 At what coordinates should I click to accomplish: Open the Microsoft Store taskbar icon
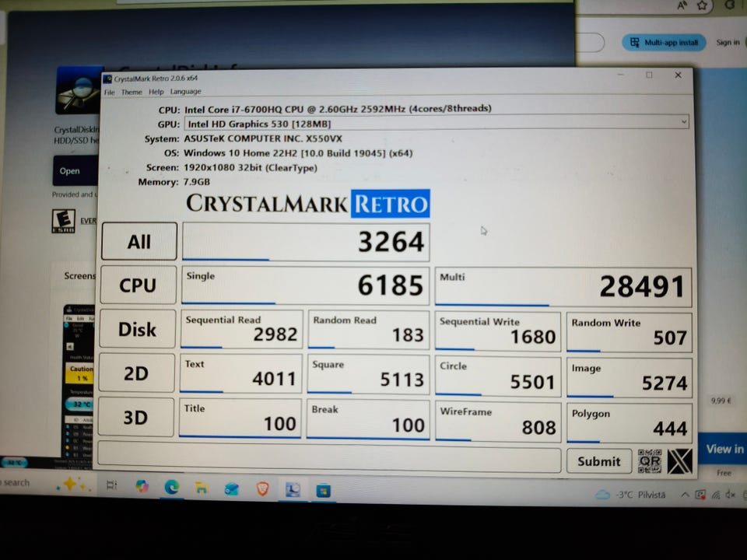[323, 490]
